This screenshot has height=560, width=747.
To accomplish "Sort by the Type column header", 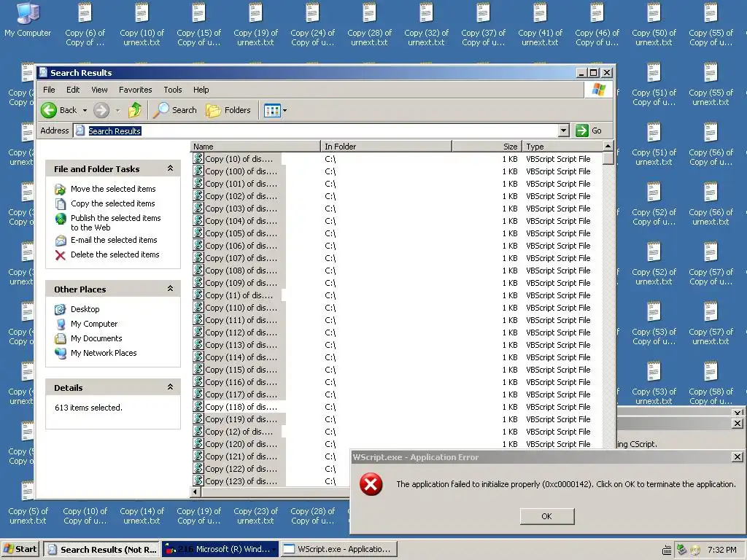I will click(x=562, y=146).
